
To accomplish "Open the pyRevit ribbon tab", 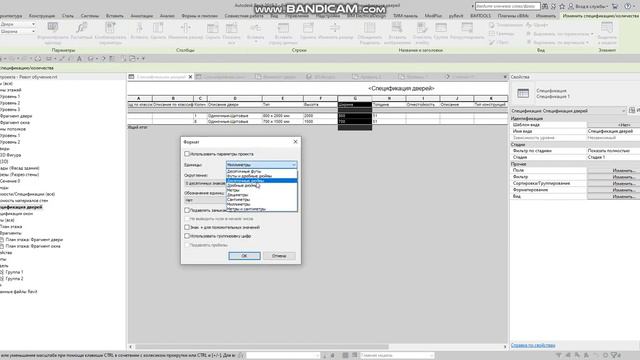I will (456, 16).
